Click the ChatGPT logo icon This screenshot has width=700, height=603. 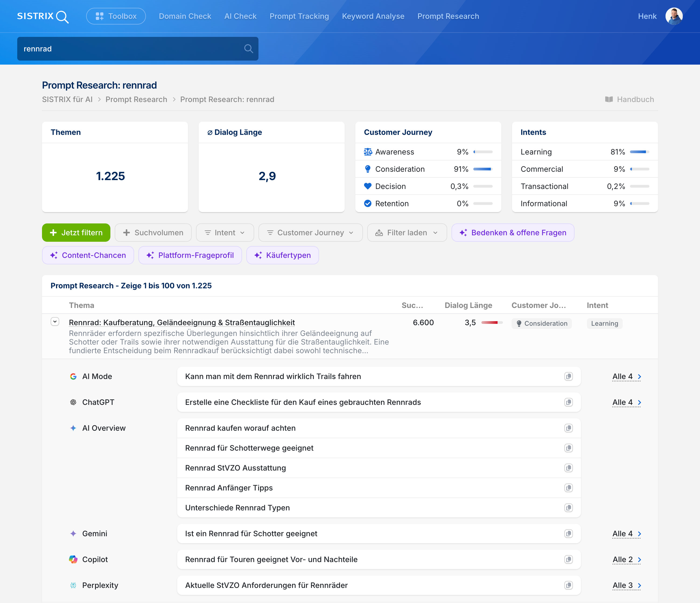(x=73, y=402)
